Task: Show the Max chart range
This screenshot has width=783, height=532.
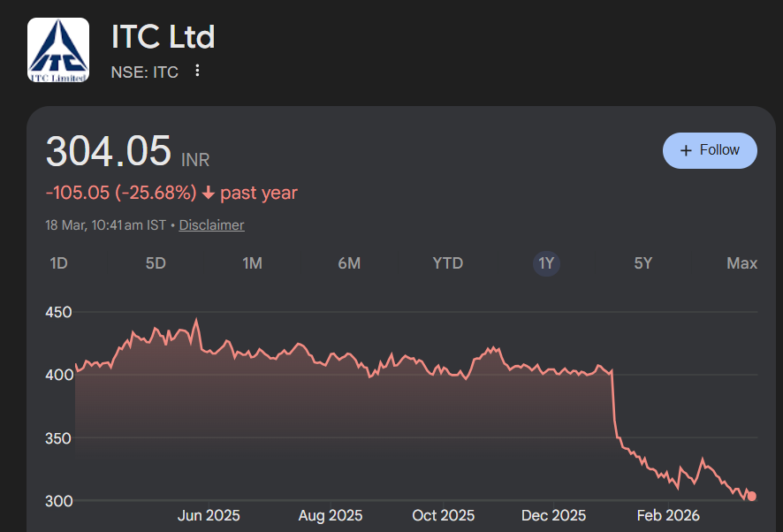Action: coord(741,263)
